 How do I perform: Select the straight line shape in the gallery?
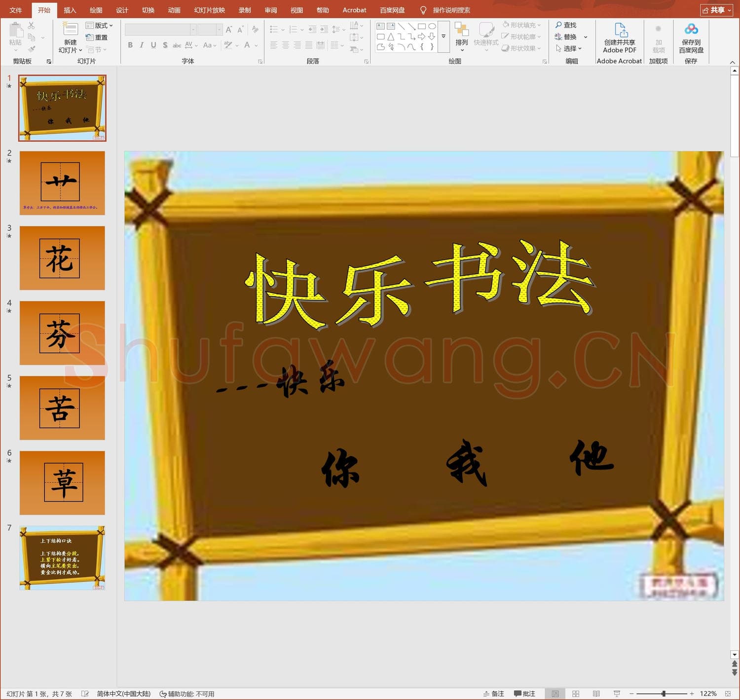tap(401, 26)
